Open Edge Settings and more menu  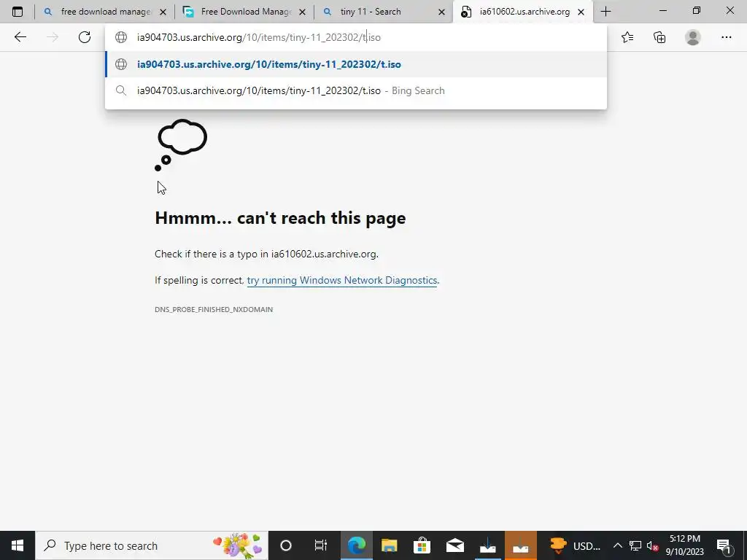click(726, 37)
